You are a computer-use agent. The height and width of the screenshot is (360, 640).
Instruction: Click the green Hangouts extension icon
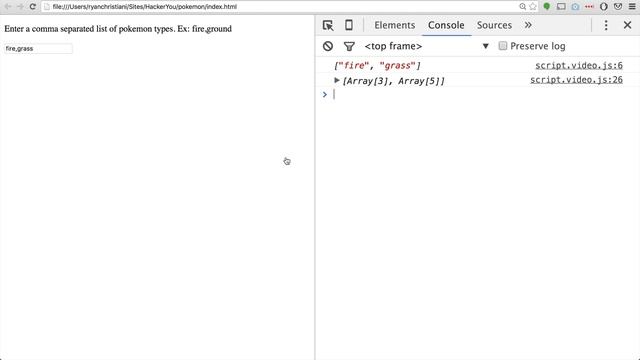coord(547,7)
